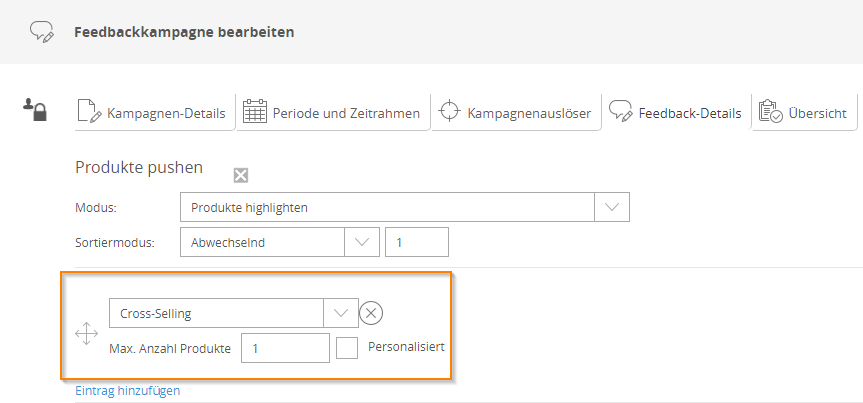863x403 pixels.
Task: Expand the Modus dropdown arrow
Action: coord(612,207)
